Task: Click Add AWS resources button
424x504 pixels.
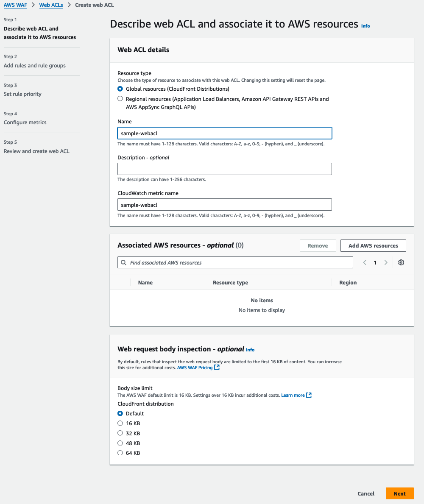Action: [x=373, y=246]
